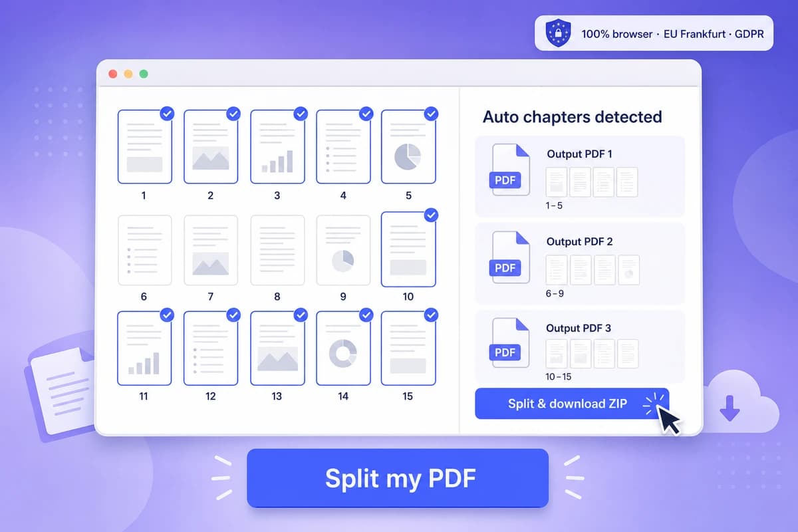Click the PDF file icon for Output PDF 1

click(509, 170)
